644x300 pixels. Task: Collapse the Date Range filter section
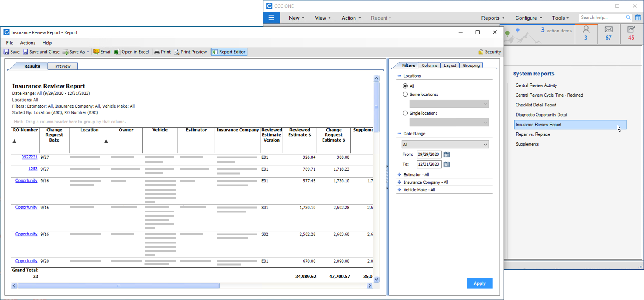click(x=399, y=134)
